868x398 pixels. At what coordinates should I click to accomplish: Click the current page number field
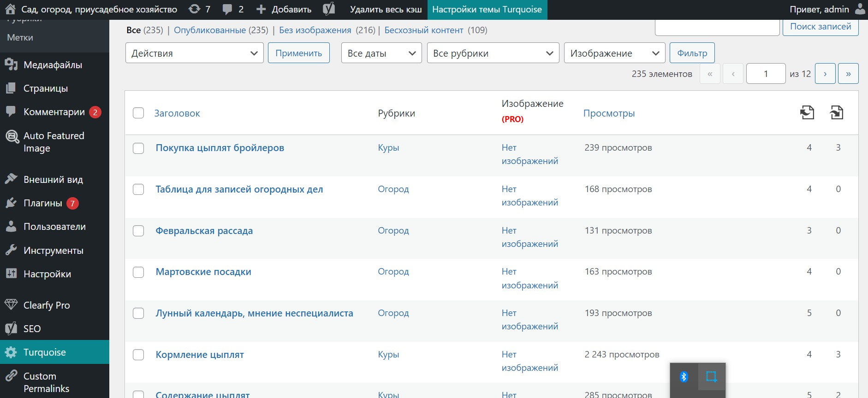click(x=766, y=74)
